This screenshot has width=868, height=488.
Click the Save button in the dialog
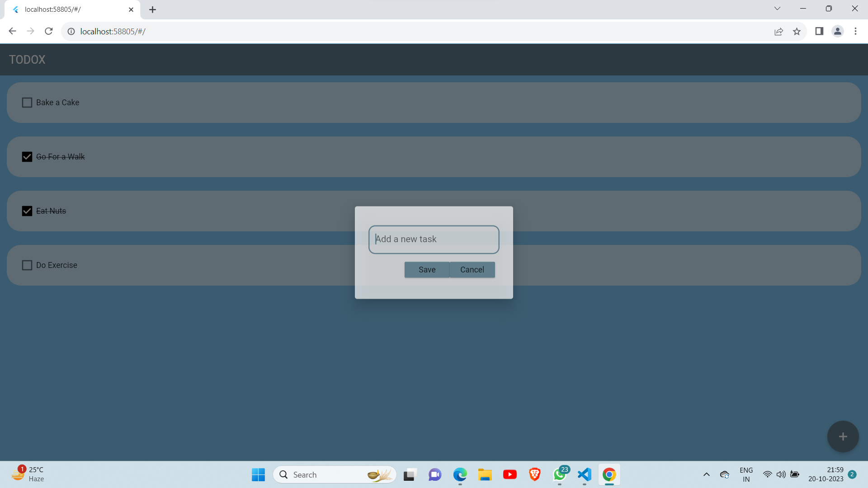pos(427,269)
